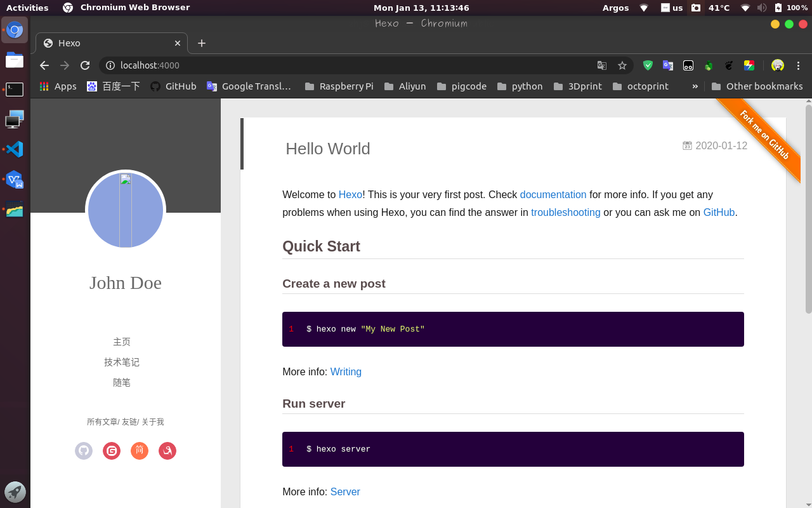Click the Activities menu
Image resolution: width=812 pixels, height=508 pixels.
tap(27, 8)
